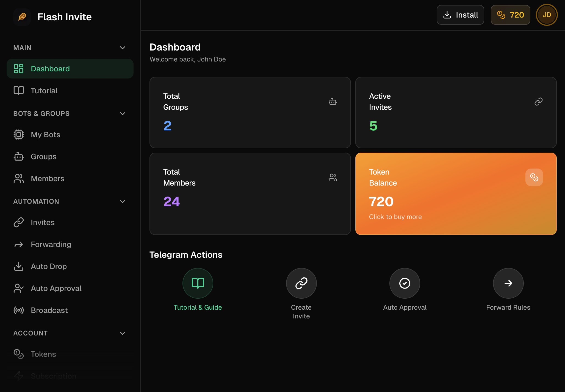This screenshot has height=392, width=565.
Task: Select the My Bots sidebar icon
Action: [18, 135]
